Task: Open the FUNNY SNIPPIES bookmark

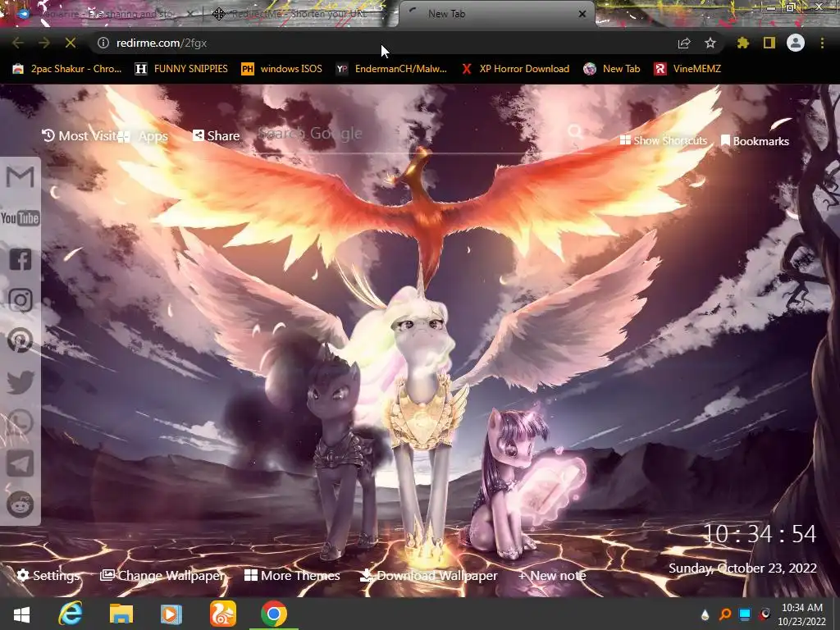Action: click(181, 69)
